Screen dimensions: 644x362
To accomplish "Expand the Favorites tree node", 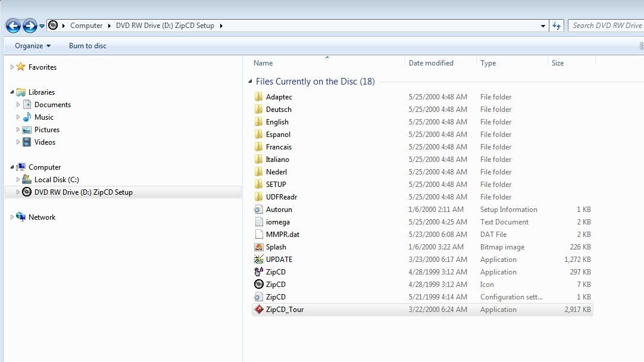I will [x=12, y=67].
